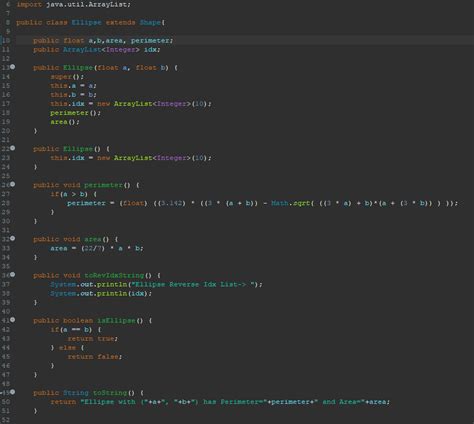Click the 'if(a == b)' condition
The width and height of the screenshot is (474, 424).
pyautogui.click(x=71, y=330)
